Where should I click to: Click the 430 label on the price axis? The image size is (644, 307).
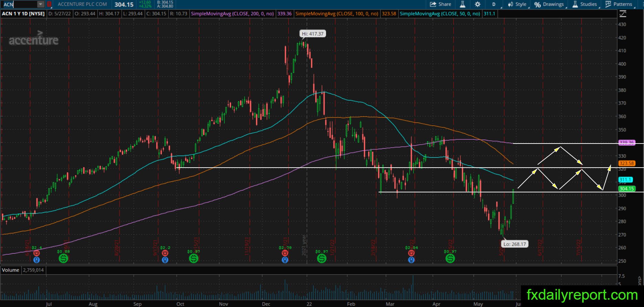point(622,24)
